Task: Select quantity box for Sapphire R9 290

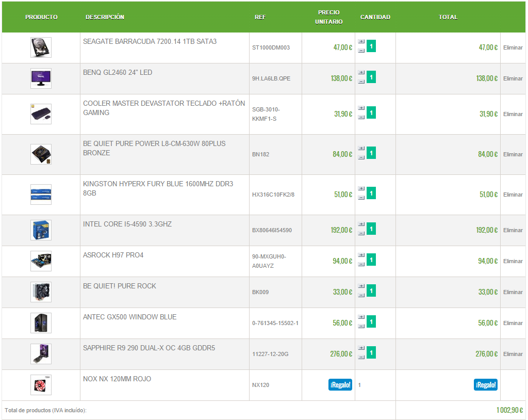Action: point(371,352)
